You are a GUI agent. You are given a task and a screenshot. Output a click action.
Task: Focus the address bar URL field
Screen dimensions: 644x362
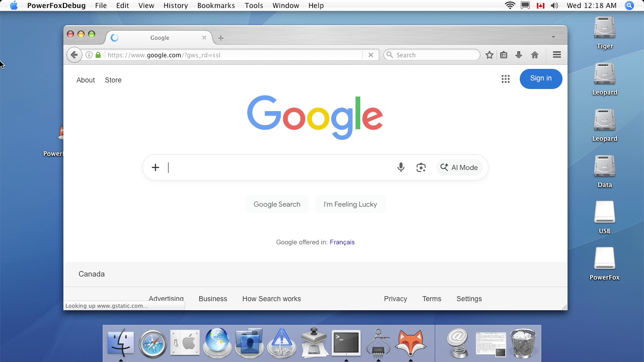(233, 55)
